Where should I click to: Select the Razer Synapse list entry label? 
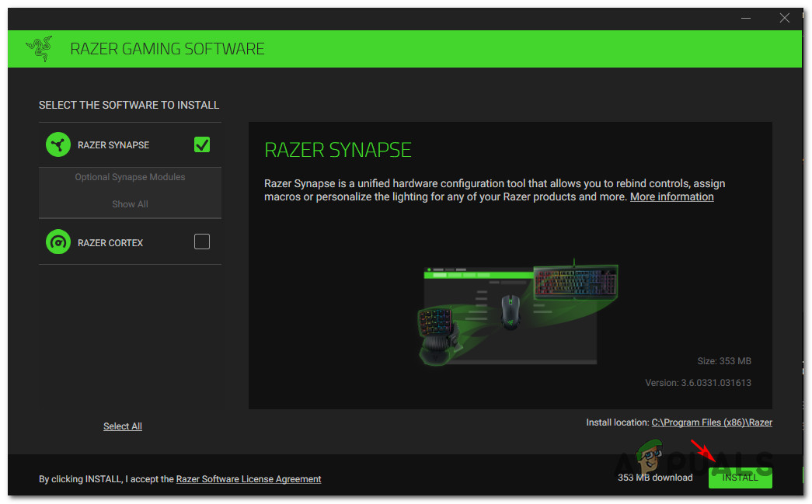pos(113,145)
